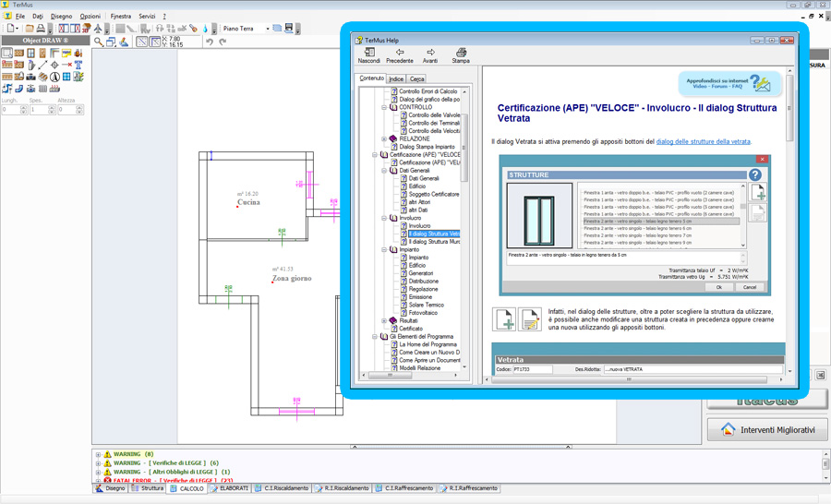Open the Piano Terra floor dropdown
This screenshot has height=504, width=831.
click(268, 28)
